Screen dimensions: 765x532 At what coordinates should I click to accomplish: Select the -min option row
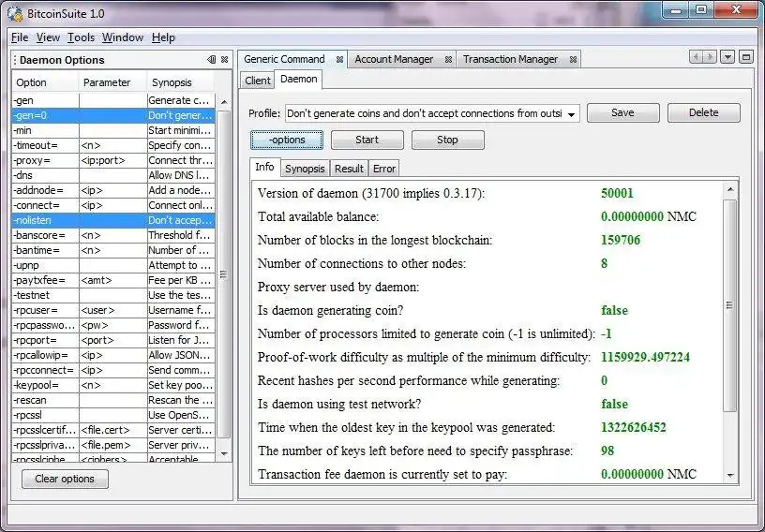tap(113, 131)
